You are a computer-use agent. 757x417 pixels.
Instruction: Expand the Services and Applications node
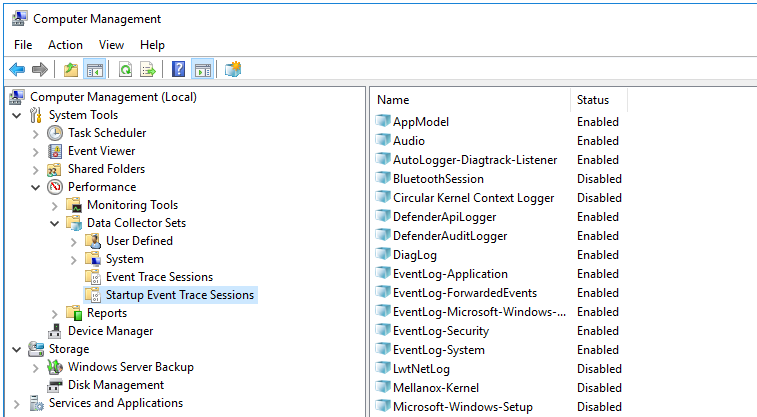click(17, 403)
